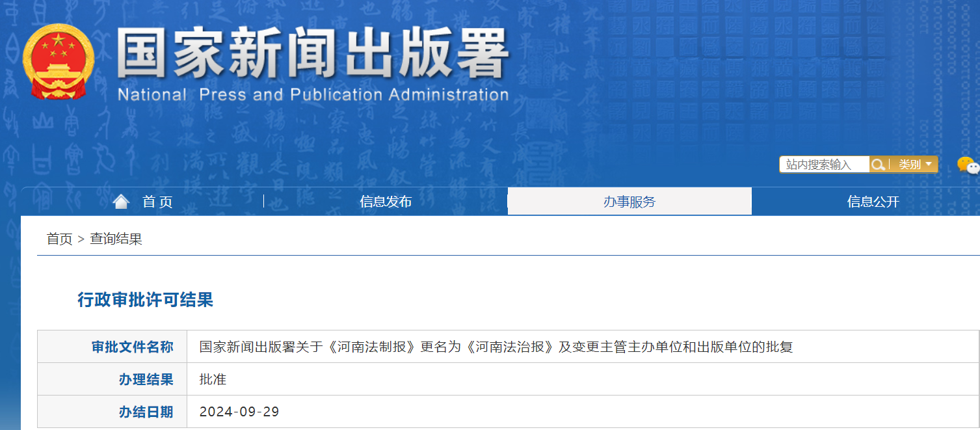
Task: Click the 批准 result value
Action: point(213,379)
